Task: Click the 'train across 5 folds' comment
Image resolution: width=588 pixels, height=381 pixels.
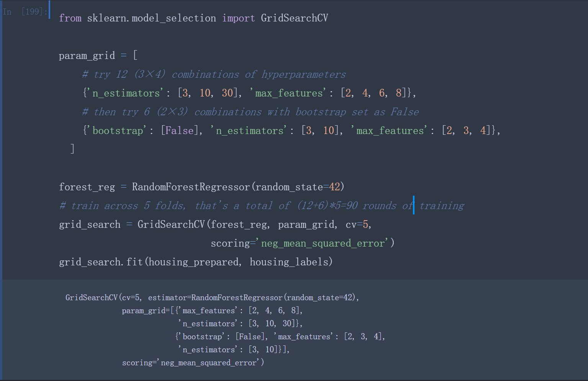Action: point(262,206)
